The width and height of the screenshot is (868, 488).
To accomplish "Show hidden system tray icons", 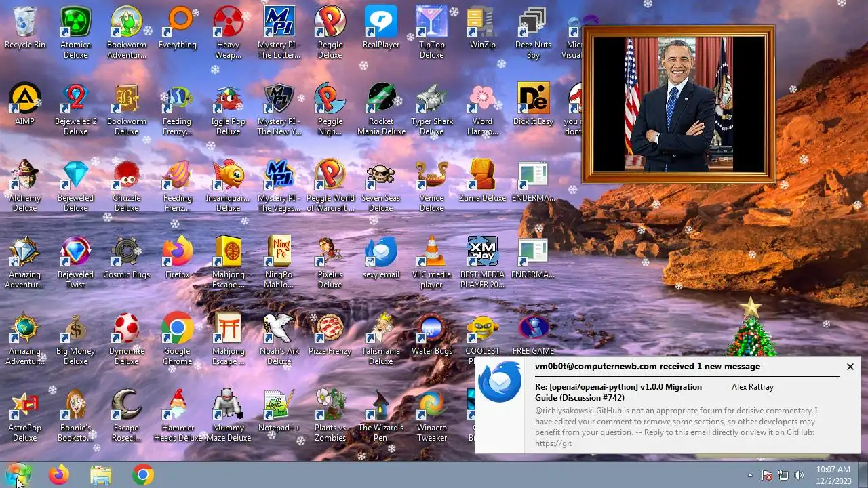I will (750, 475).
